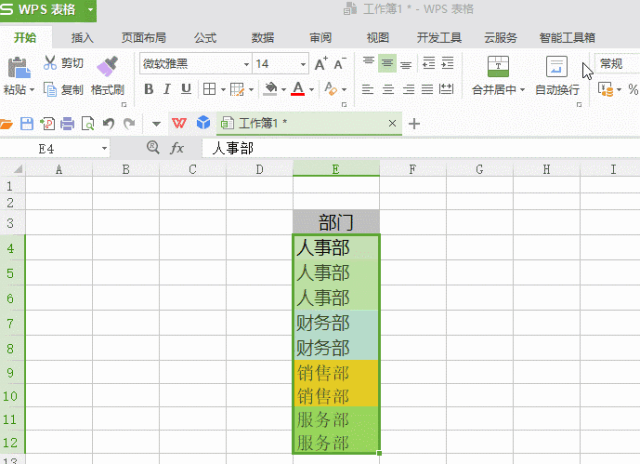The image size is (640, 464).
Task: Click the justify alignment icon
Action: 427,89
